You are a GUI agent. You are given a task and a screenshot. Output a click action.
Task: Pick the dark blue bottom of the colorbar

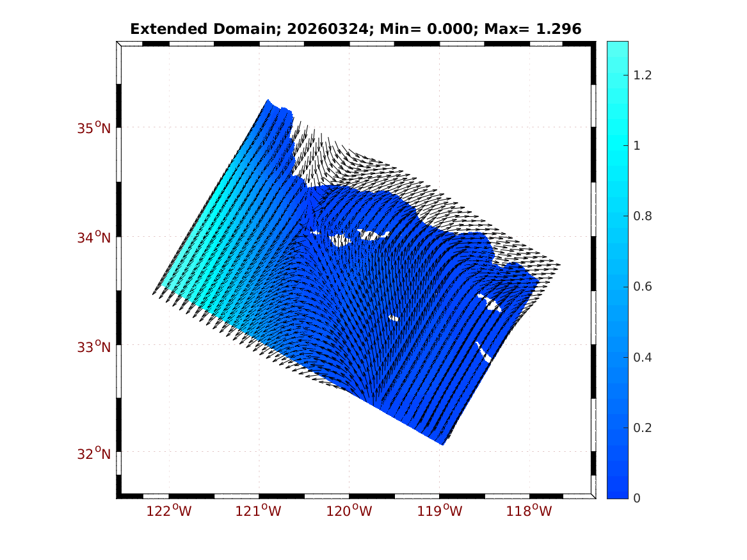(x=617, y=492)
